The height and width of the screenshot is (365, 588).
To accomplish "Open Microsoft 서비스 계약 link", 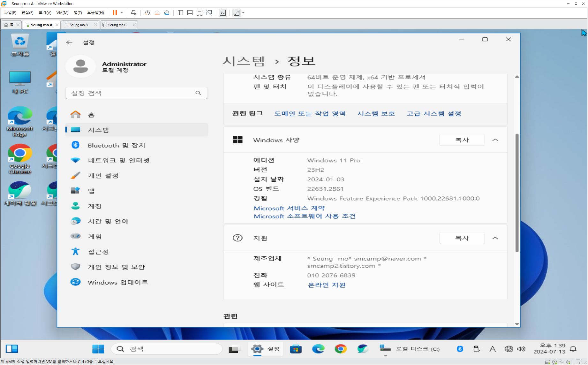I will pyautogui.click(x=289, y=208).
